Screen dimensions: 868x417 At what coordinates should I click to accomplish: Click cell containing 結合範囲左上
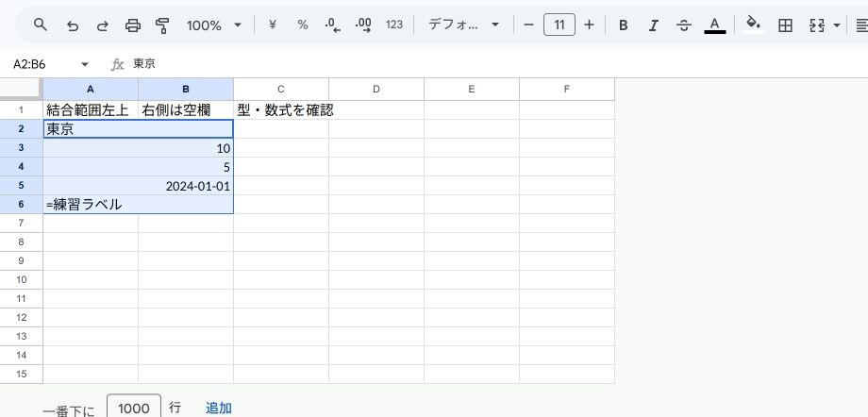click(91, 110)
